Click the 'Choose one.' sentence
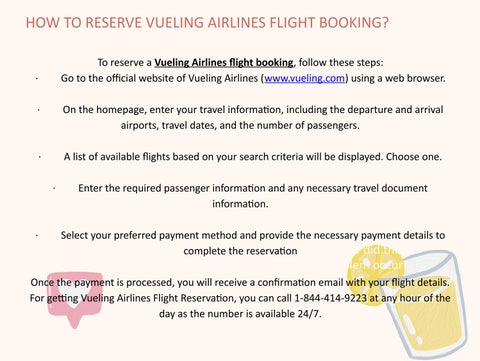This screenshot has height=361, width=480. [414, 157]
